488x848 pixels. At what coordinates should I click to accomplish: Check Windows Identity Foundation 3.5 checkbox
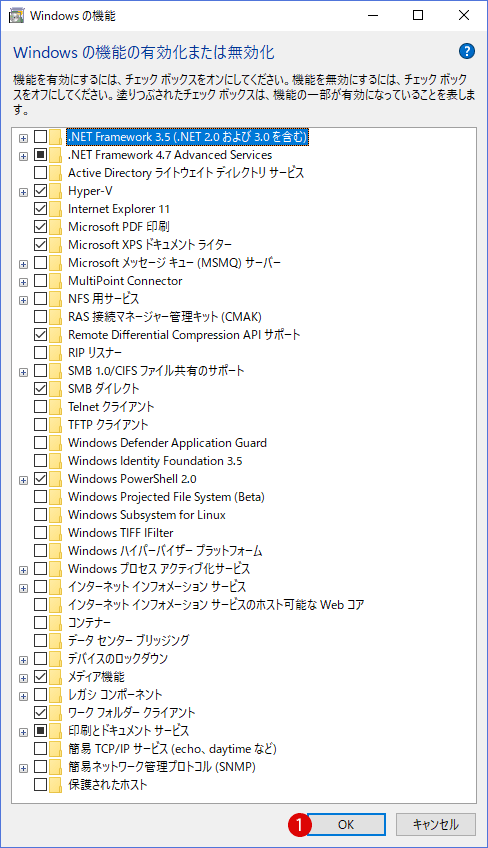[40, 460]
